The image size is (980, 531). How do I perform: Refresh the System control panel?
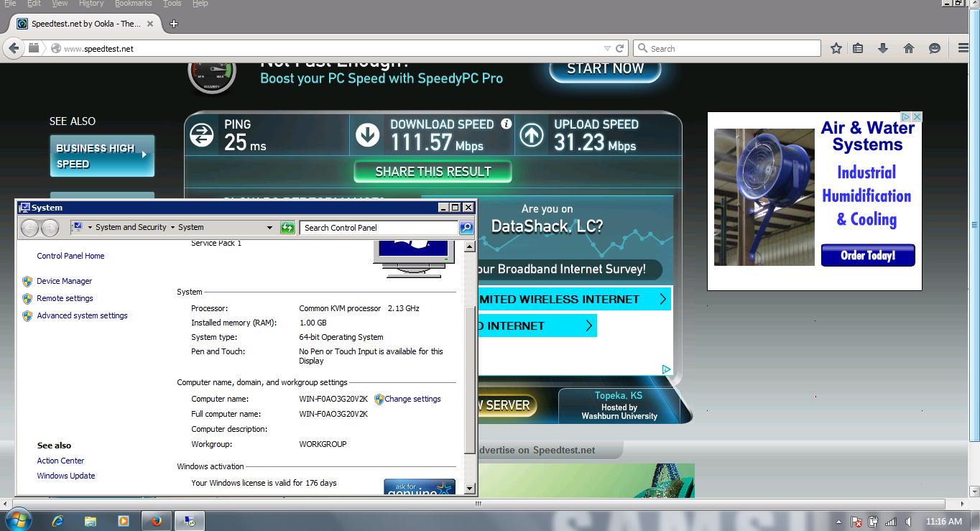(x=287, y=228)
